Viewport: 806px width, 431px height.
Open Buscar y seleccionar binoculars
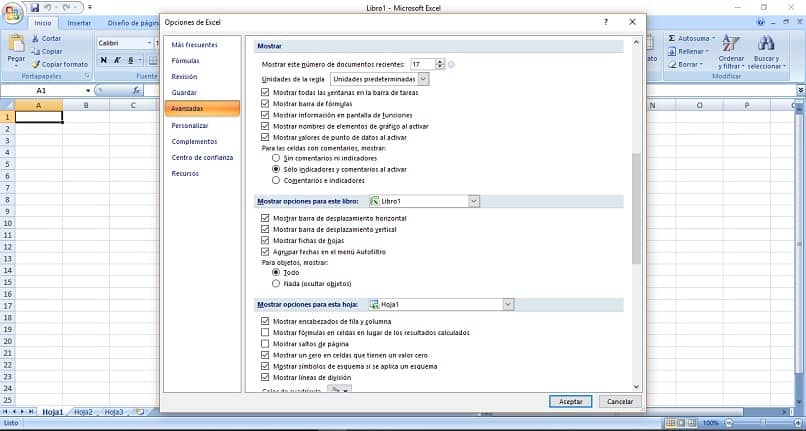click(766, 52)
